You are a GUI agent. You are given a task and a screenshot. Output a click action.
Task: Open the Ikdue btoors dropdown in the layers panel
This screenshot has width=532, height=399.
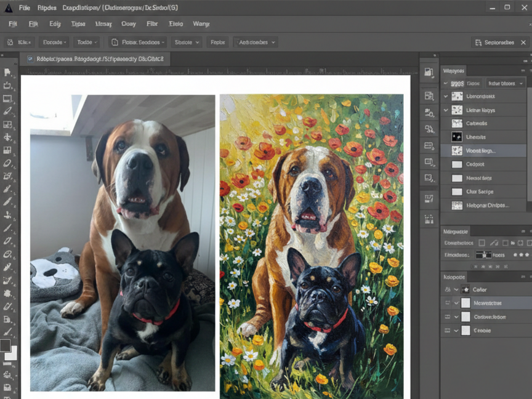(x=506, y=84)
